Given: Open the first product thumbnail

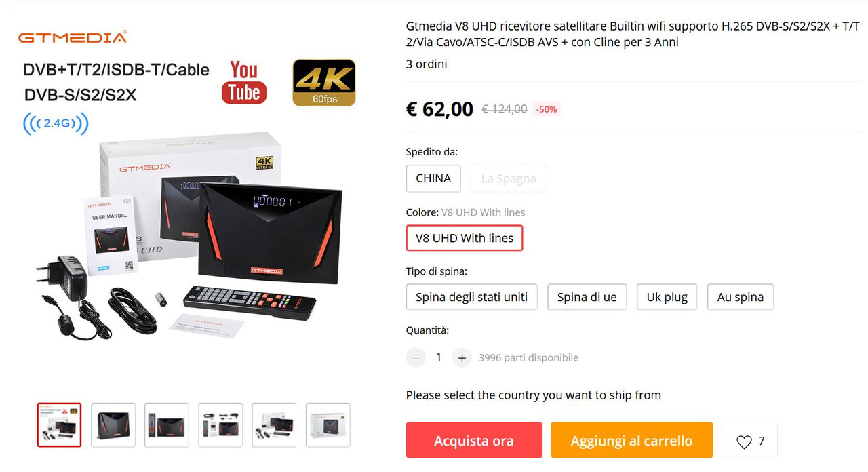Looking at the screenshot, I should point(59,425).
